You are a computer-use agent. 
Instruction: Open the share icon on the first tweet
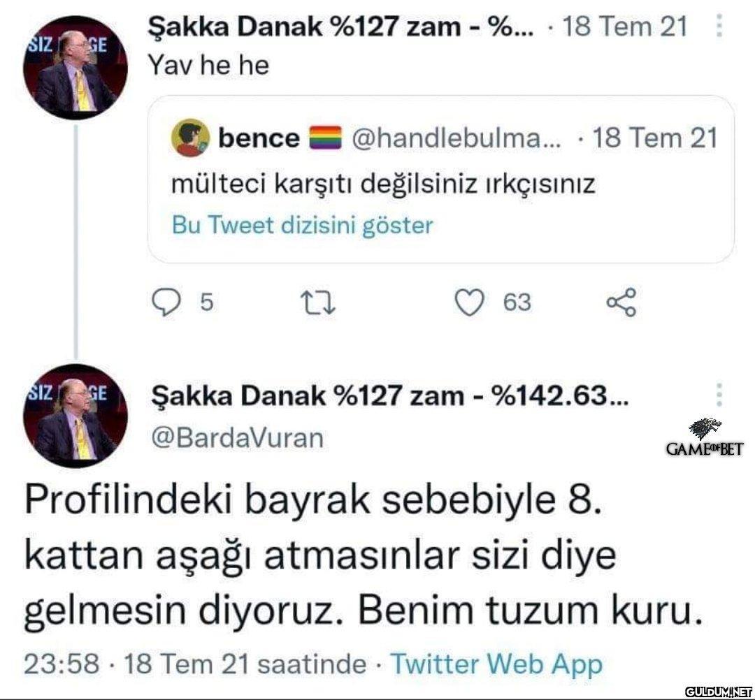point(621,302)
